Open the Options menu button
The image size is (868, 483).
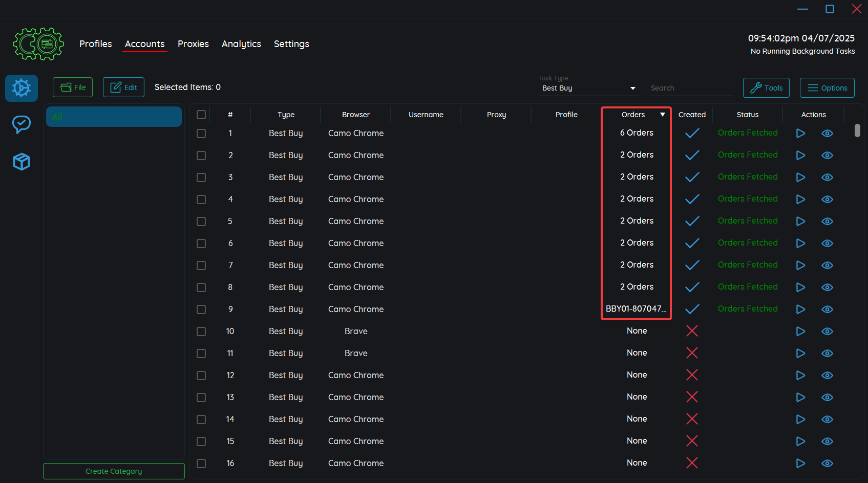[x=827, y=88]
